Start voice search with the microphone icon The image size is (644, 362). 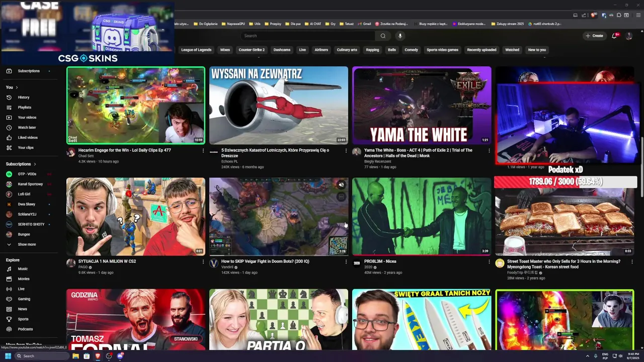[400, 36]
